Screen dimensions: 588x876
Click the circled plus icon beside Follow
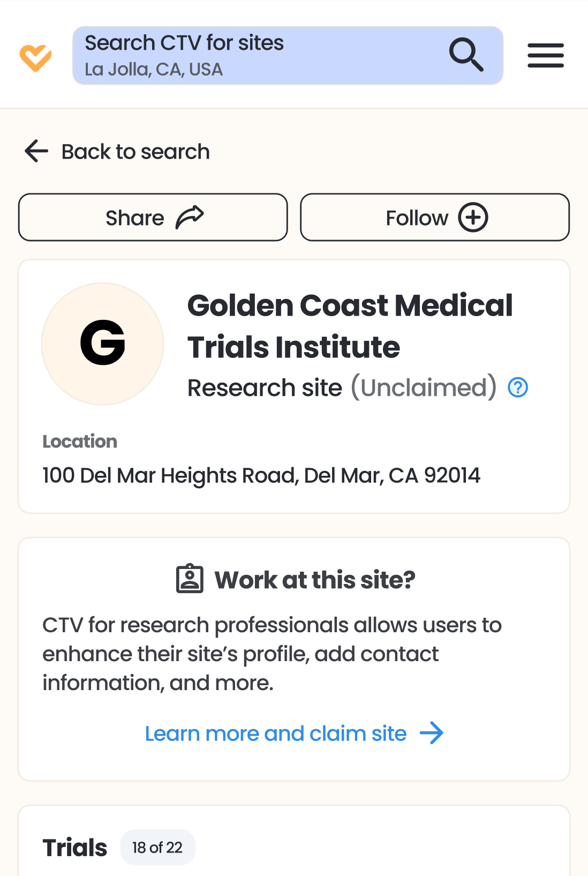click(x=473, y=218)
